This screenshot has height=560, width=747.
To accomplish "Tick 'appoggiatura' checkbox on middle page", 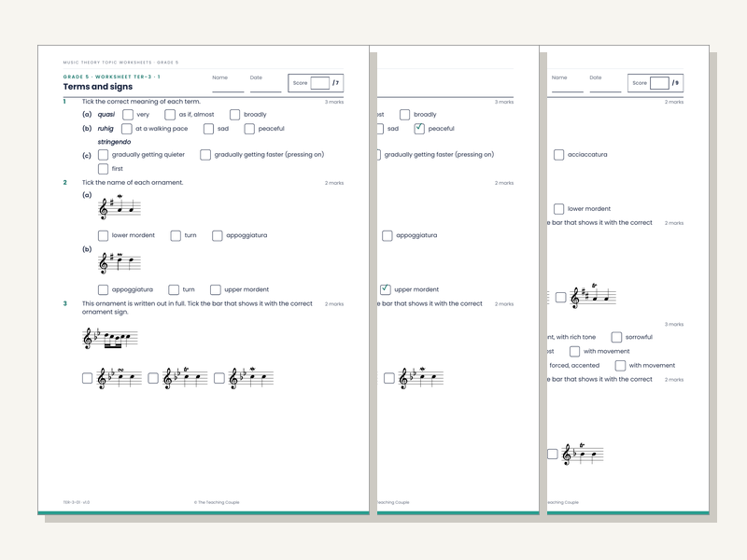I will 388,236.
